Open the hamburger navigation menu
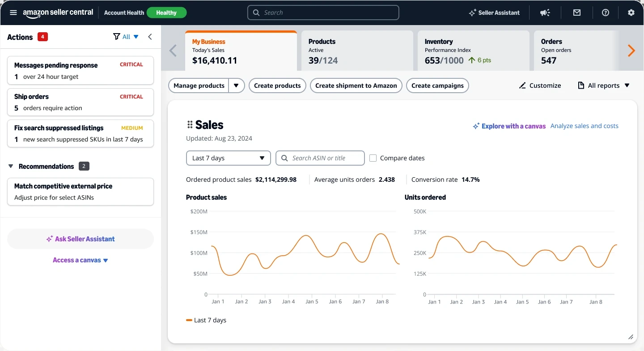 (x=13, y=13)
